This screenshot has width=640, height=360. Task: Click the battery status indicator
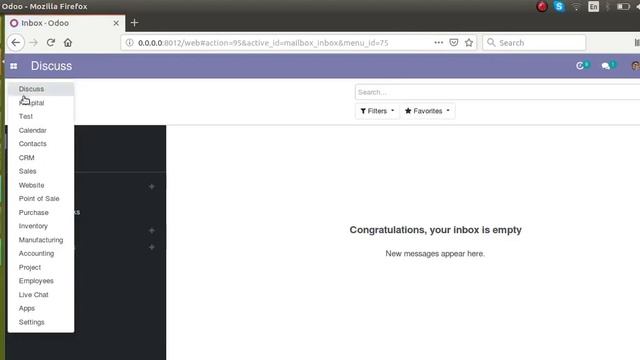622,7
